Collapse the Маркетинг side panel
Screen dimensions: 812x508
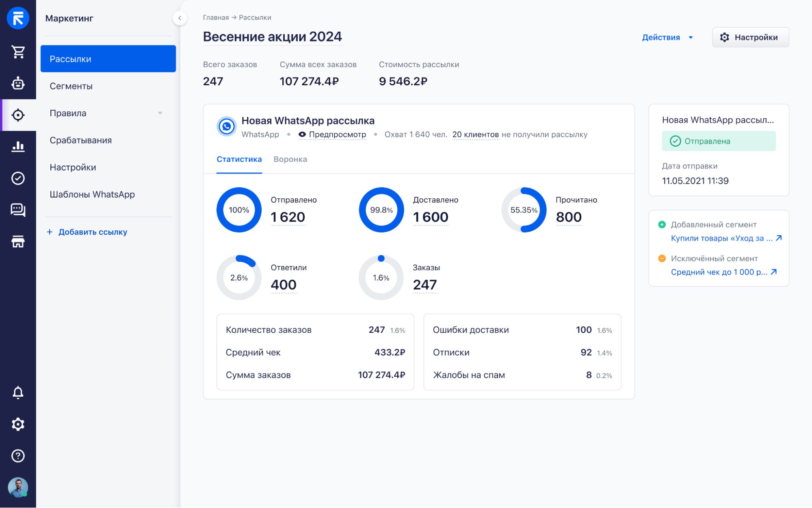(x=180, y=18)
